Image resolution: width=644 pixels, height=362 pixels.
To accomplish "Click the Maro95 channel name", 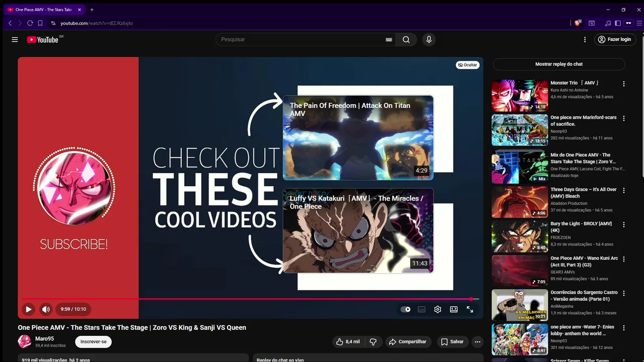I will click(x=44, y=339).
